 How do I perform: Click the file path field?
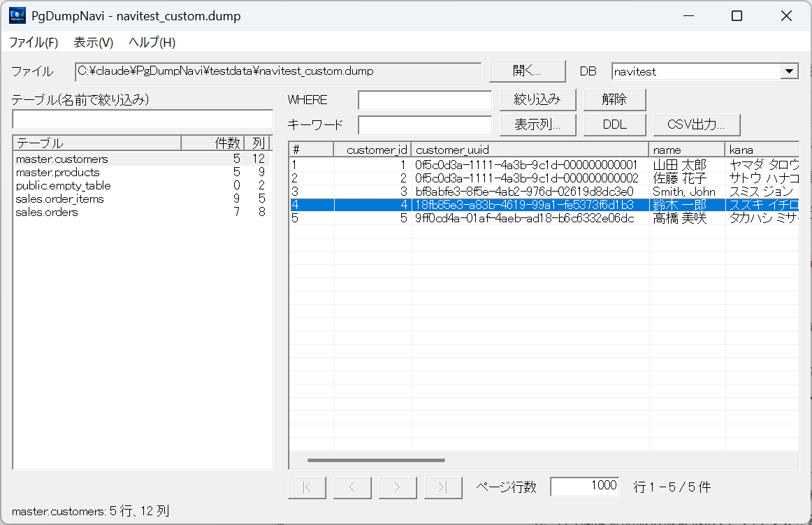click(x=278, y=71)
